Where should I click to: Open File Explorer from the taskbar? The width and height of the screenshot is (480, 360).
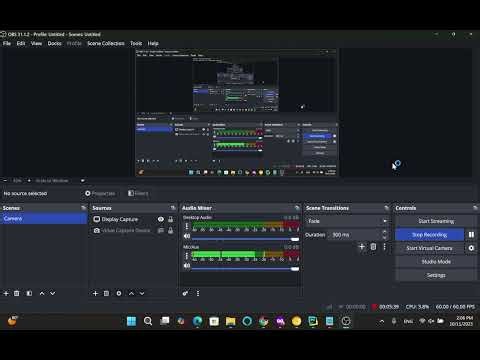click(x=230, y=321)
